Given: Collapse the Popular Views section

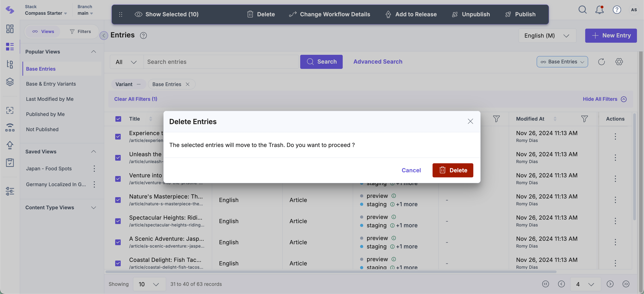Looking at the screenshot, I should coord(94,52).
